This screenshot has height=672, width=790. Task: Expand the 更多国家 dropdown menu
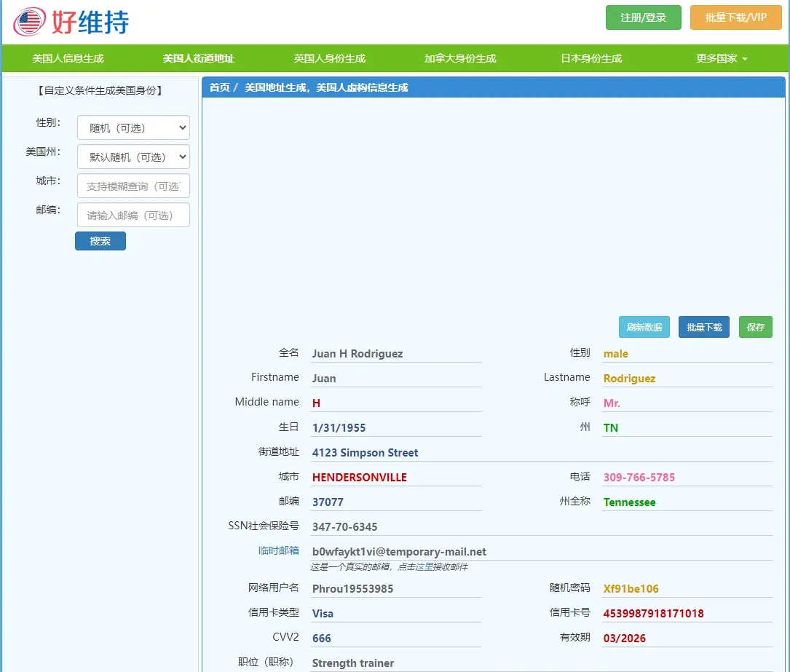pos(722,58)
